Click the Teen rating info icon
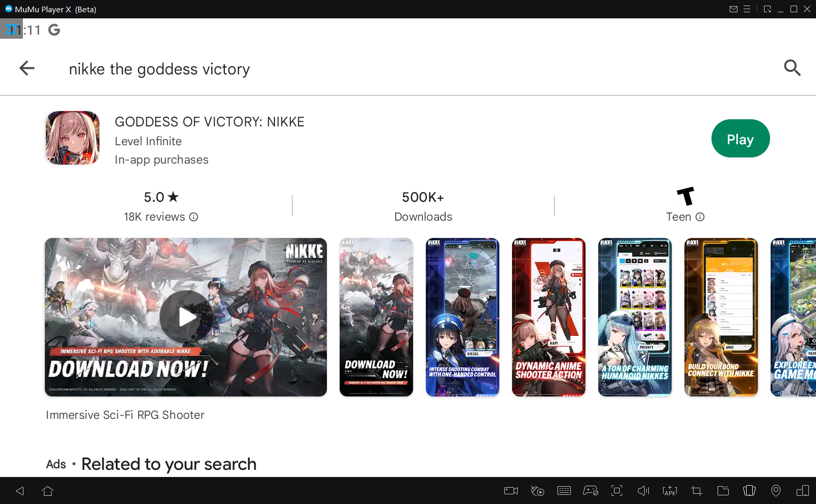 click(700, 217)
